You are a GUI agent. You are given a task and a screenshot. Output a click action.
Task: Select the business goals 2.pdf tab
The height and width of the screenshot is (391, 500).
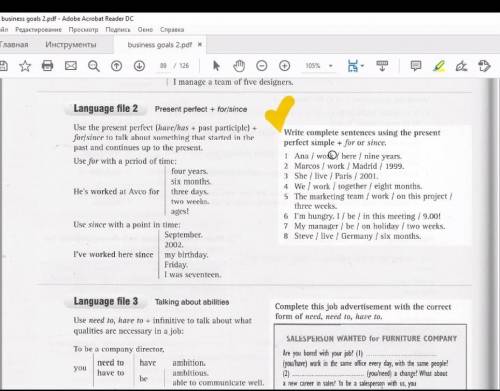coord(160,45)
